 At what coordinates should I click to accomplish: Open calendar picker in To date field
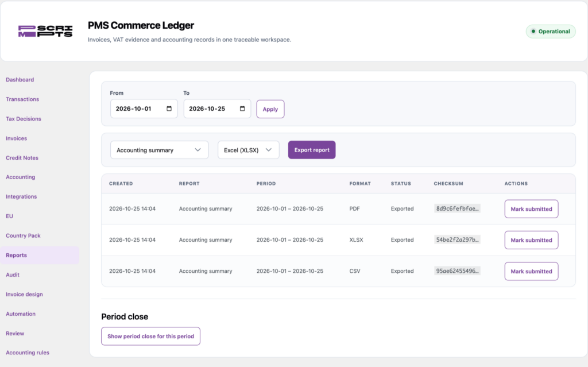click(x=242, y=109)
